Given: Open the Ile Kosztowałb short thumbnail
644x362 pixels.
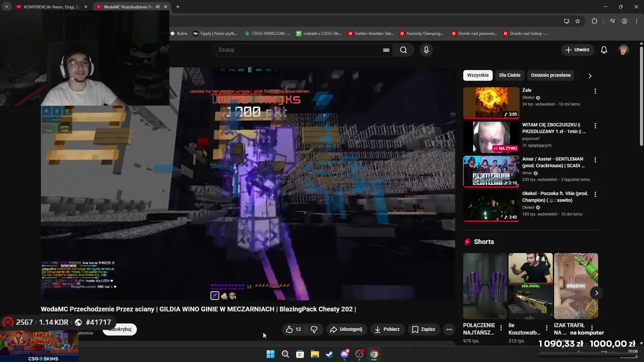Looking at the screenshot, I should (x=530, y=286).
